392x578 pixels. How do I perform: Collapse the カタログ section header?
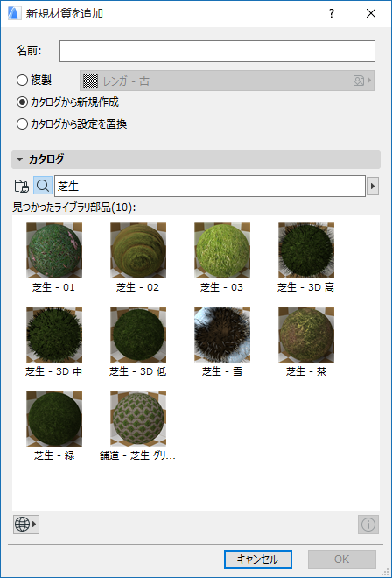pyautogui.click(x=196, y=159)
